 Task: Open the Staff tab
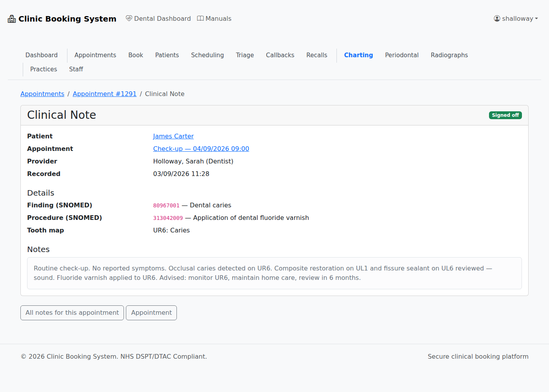76,69
